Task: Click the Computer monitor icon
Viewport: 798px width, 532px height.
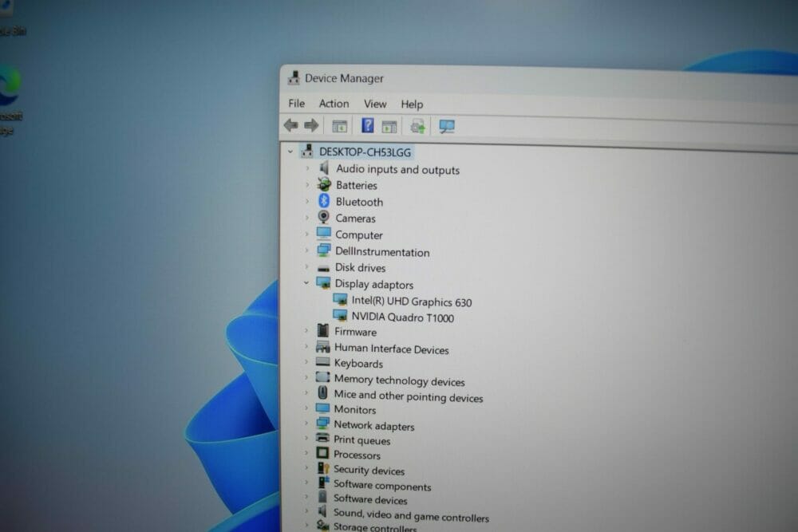Action: point(323,234)
